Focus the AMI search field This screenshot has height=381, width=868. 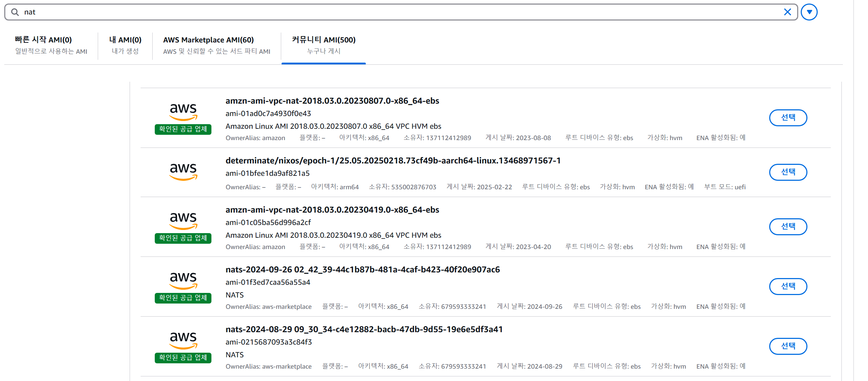click(x=401, y=12)
